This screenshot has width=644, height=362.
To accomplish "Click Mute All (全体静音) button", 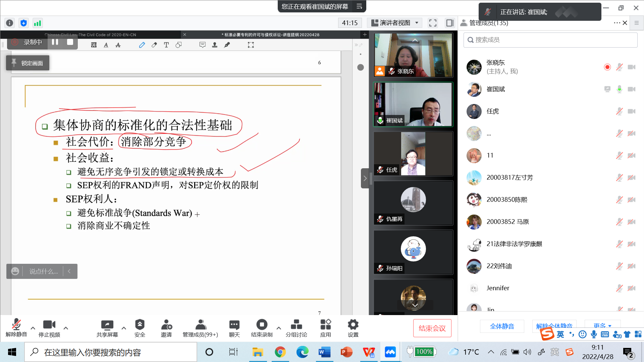I will (x=502, y=326).
